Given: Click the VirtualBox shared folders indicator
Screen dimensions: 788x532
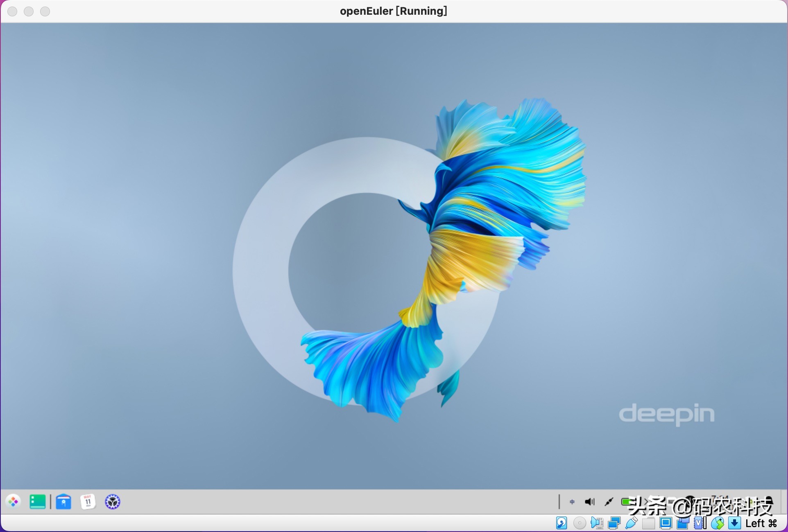Looking at the screenshot, I should [648, 523].
